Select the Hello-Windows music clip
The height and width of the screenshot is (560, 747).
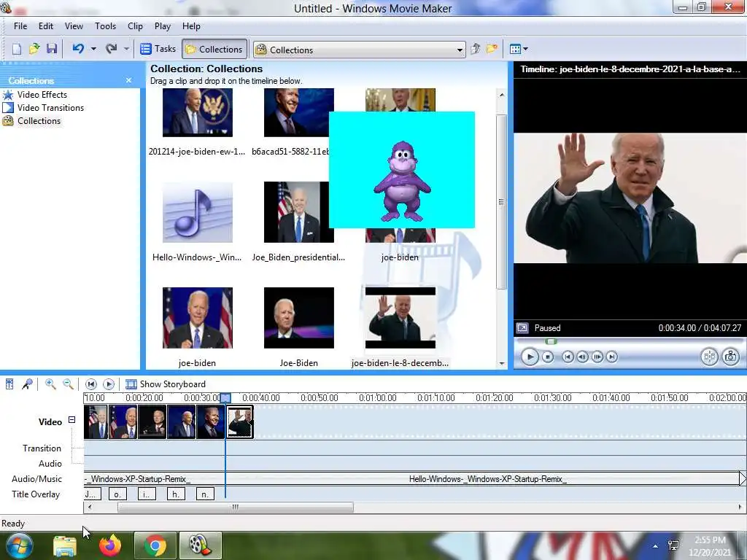coord(197,212)
